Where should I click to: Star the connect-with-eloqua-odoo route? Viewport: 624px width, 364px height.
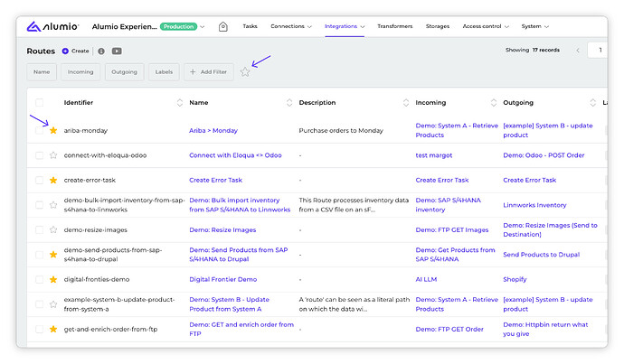pos(53,155)
